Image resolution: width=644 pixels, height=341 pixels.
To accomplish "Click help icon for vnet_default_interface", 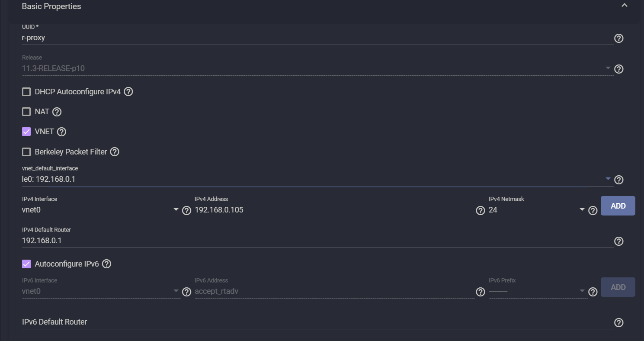I will tap(618, 180).
